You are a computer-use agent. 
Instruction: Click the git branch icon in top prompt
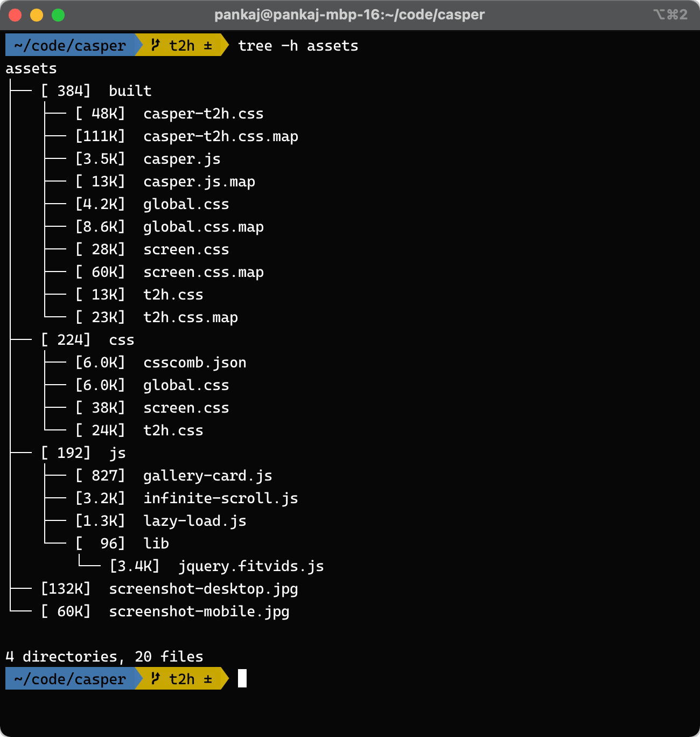(x=156, y=45)
